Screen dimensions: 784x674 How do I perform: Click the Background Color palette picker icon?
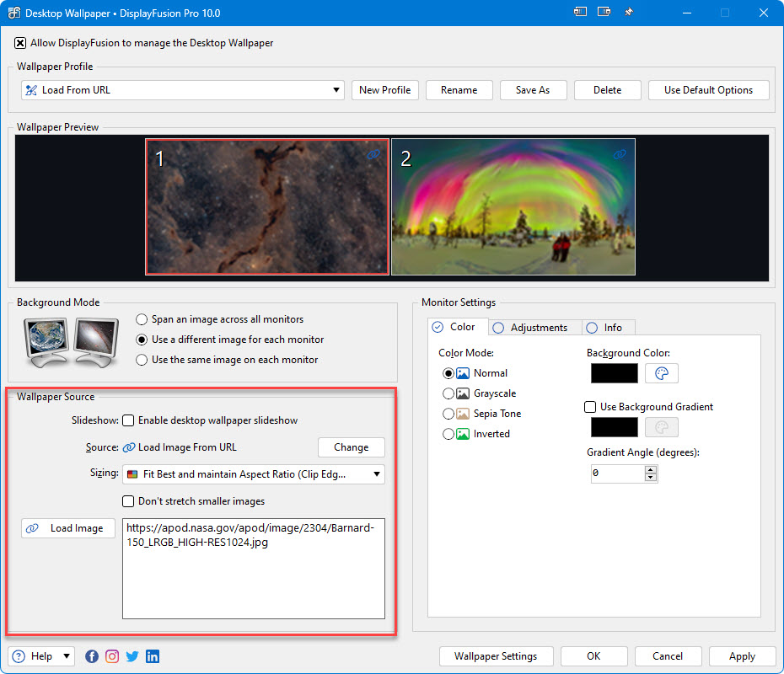(x=662, y=373)
